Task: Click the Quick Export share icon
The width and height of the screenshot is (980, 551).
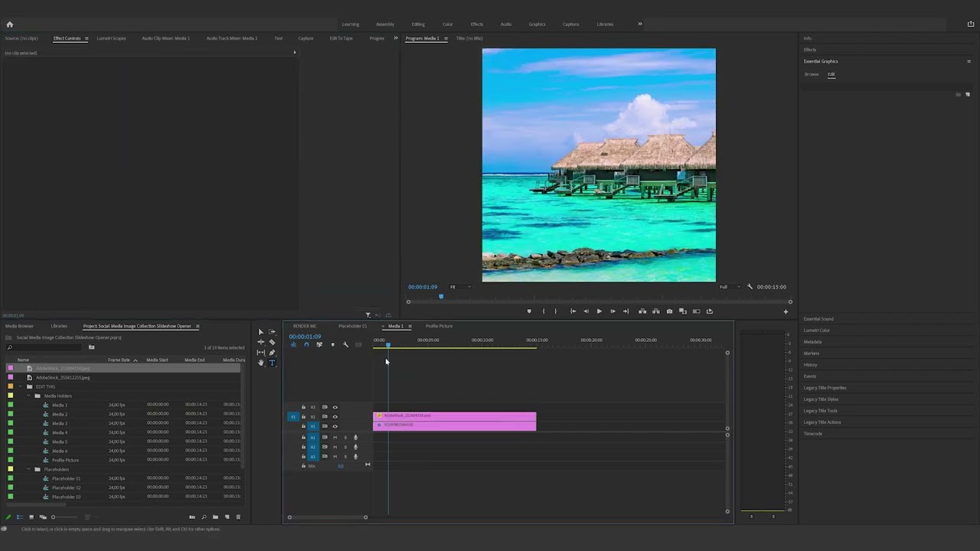Action: (x=971, y=24)
